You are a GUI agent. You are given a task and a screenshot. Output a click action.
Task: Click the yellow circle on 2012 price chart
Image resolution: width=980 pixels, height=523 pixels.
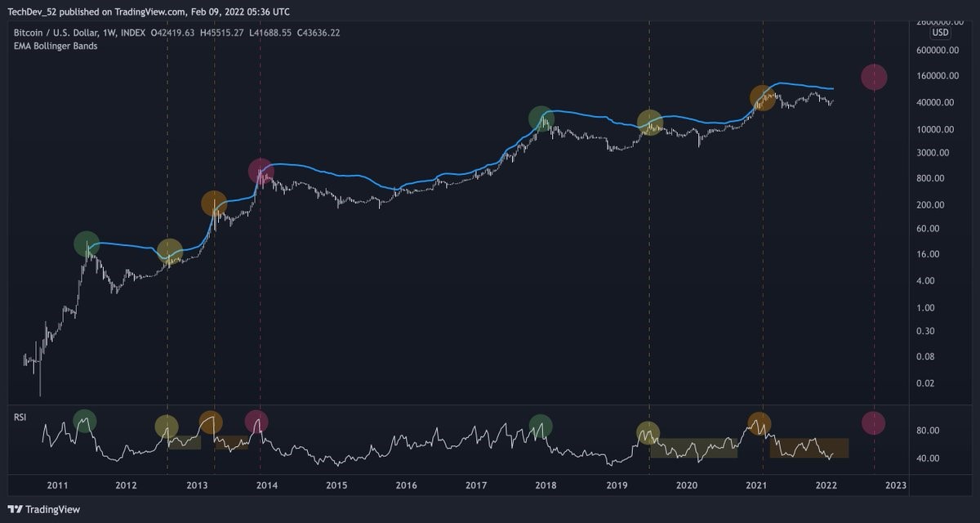pyautogui.click(x=169, y=252)
